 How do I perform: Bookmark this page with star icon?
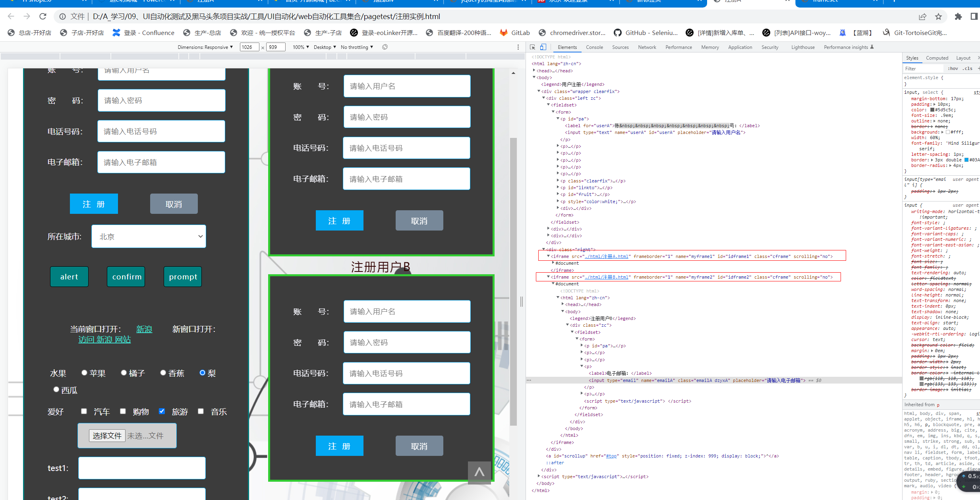click(x=938, y=16)
